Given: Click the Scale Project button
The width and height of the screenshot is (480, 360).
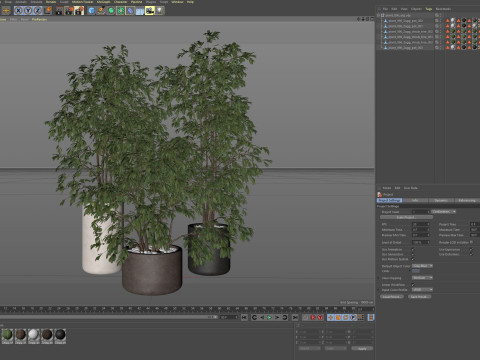Looking at the screenshot, I should pyautogui.click(x=406, y=217).
